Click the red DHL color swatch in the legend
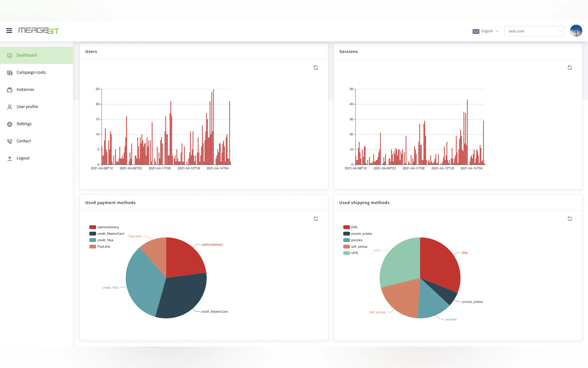 pos(346,227)
